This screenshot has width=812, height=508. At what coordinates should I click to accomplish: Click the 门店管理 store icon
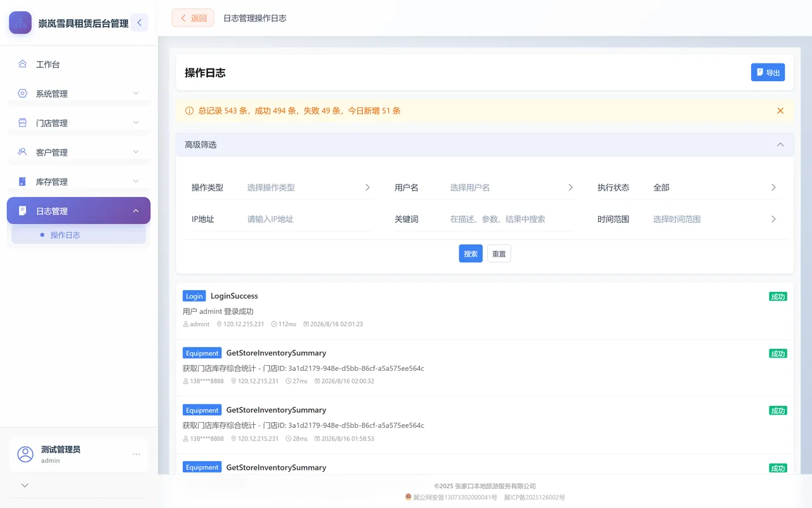pos(23,123)
